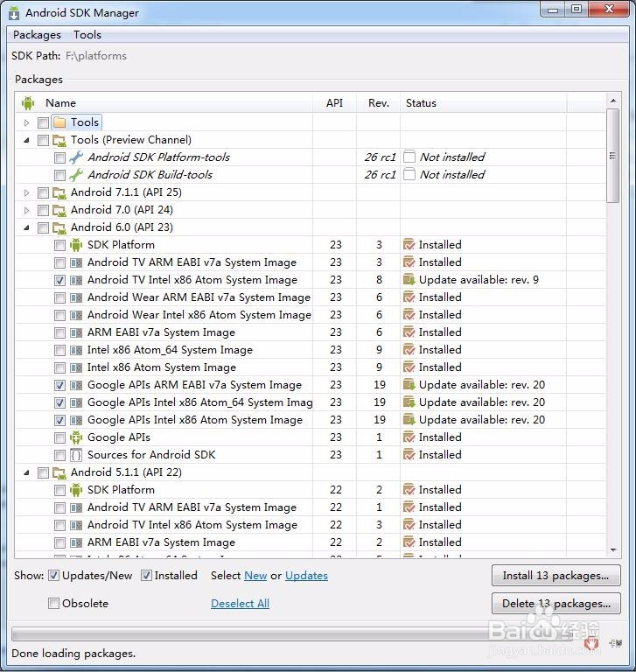Click the icon beside Intel x86 Atom_64 System Image API 23

pyautogui.click(x=76, y=350)
